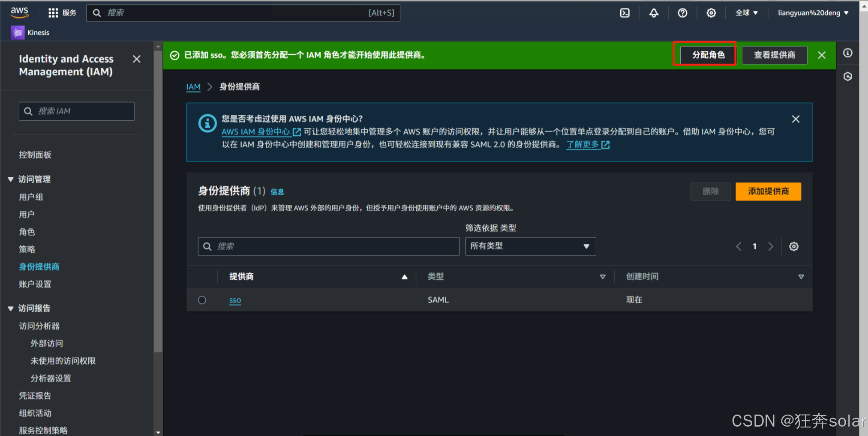The height and width of the screenshot is (436, 868).
Task: Open 服务控制策略 in sidebar
Action: (43, 430)
